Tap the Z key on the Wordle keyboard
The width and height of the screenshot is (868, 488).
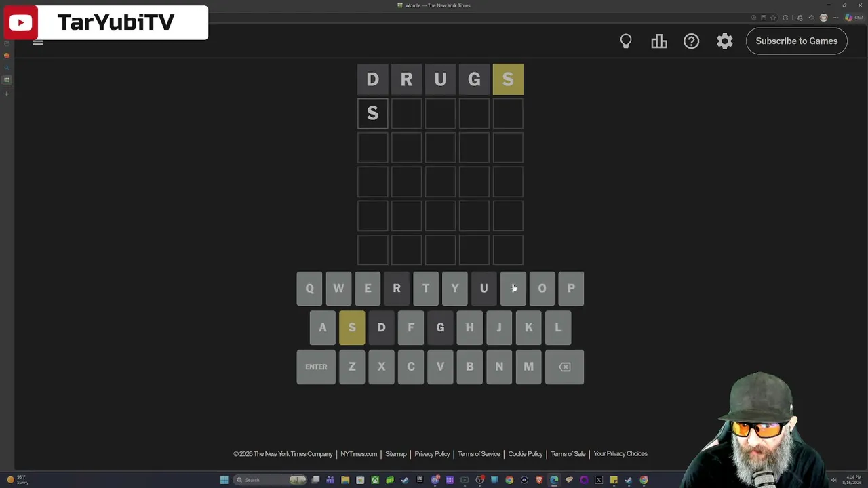coord(352,367)
